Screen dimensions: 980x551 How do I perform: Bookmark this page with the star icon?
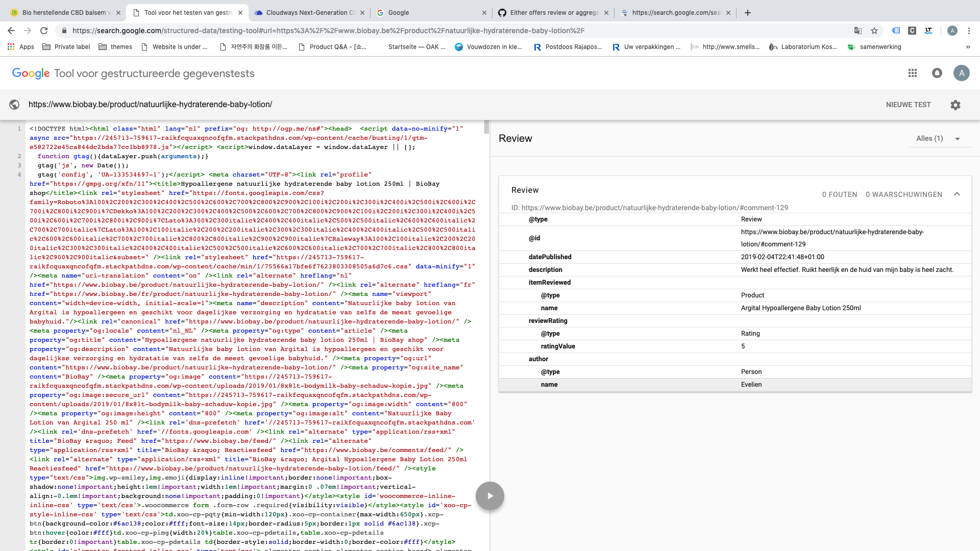(874, 31)
